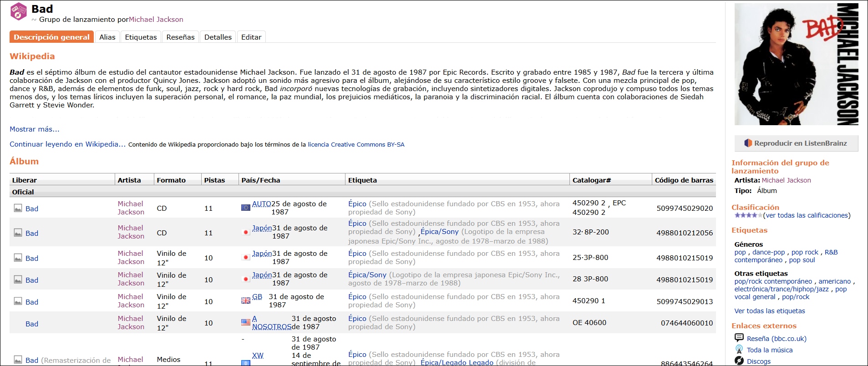Open the Discogs external link

[759, 361]
